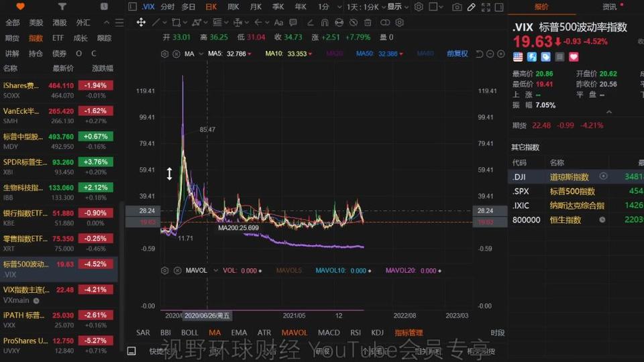
Task: Open MAVOL indicator settings gear
Action: click(x=165, y=270)
